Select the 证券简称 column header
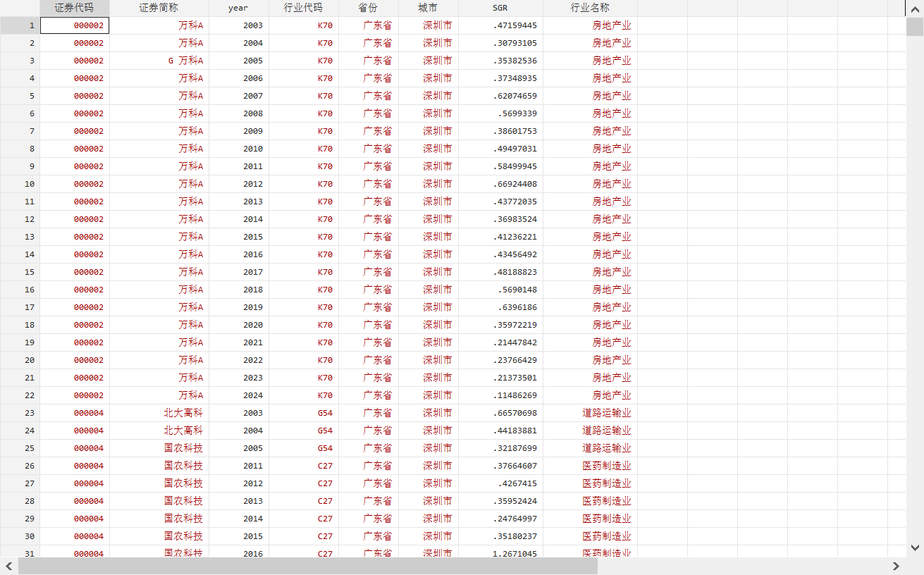This screenshot has width=924, height=575. point(159,8)
